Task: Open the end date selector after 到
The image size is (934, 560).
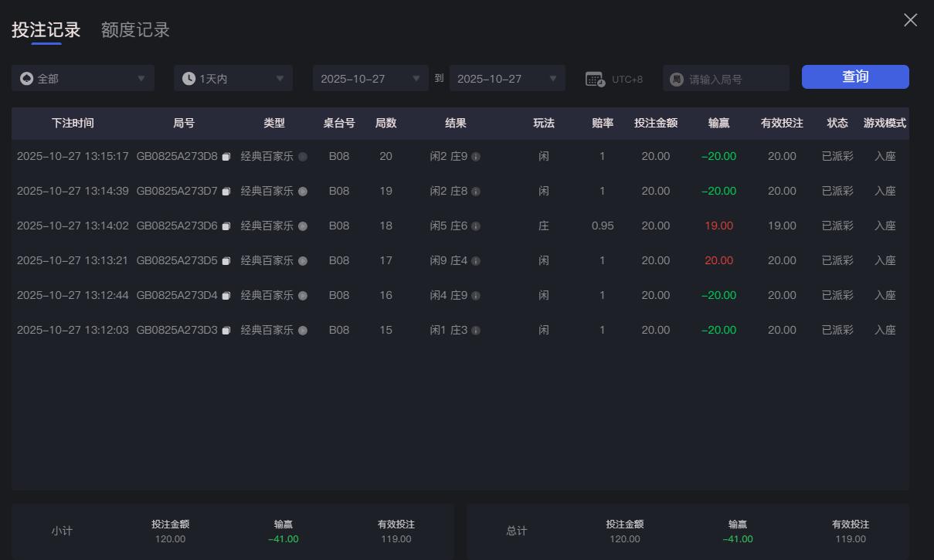Action: click(507, 77)
